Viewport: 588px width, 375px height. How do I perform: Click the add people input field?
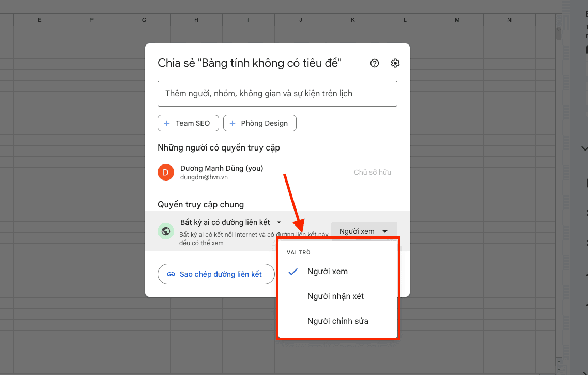[x=277, y=94]
